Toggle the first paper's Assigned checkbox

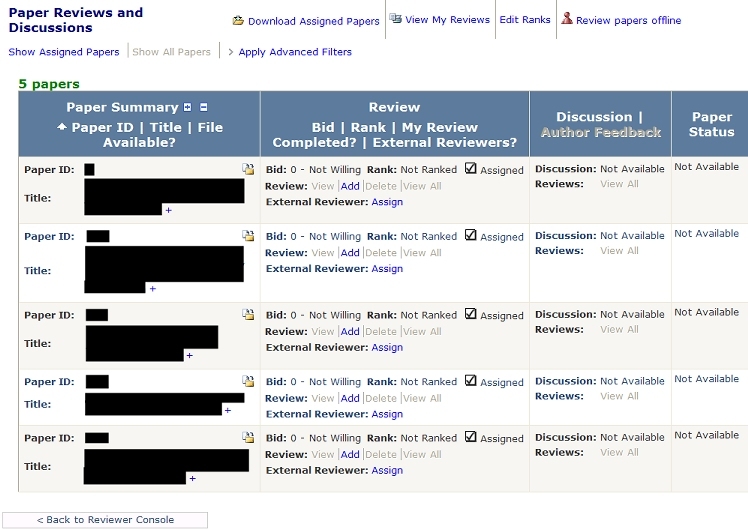[471, 169]
